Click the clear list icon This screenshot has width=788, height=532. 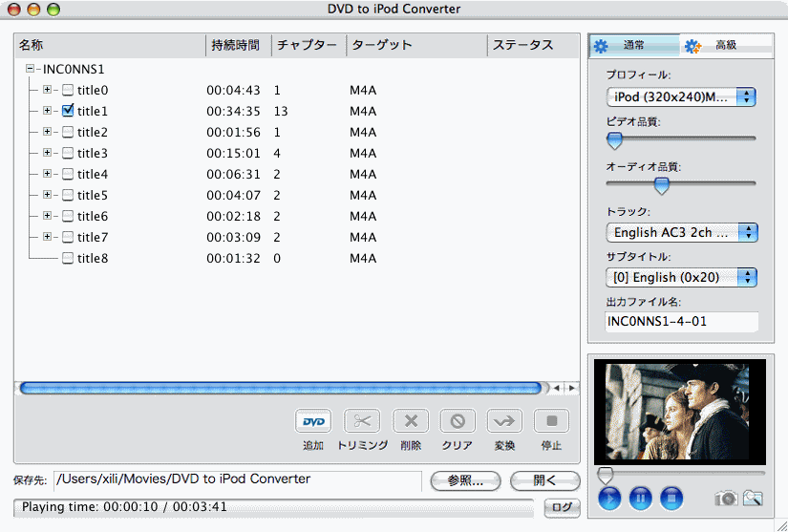(x=458, y=421)
